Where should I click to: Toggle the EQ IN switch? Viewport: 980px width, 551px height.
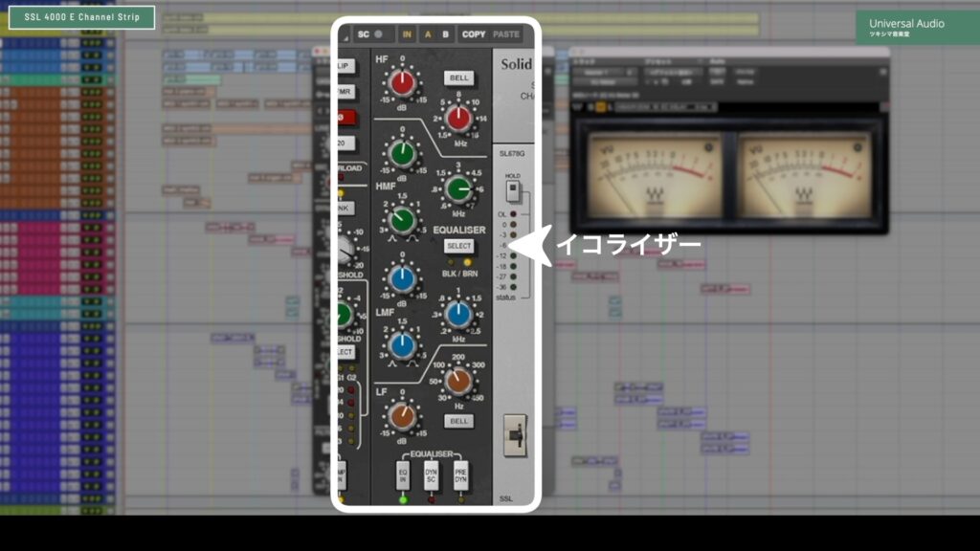(403, 475)
